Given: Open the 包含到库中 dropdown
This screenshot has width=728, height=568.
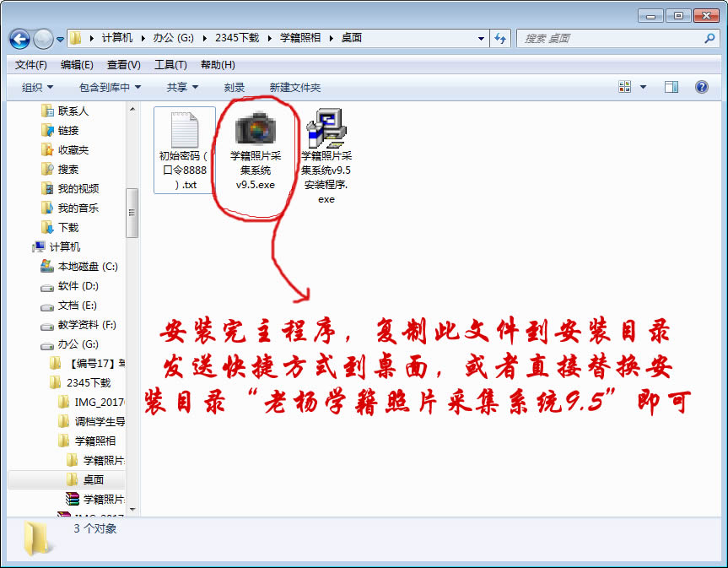Looking at the screenshot, I should [x=110, y=87].
